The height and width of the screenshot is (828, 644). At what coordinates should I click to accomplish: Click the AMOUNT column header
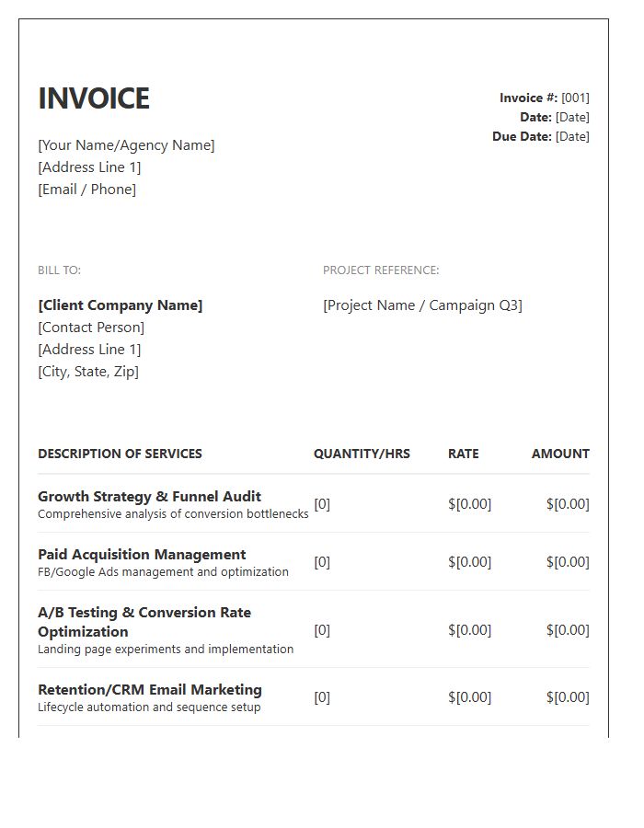coord(560,454)
